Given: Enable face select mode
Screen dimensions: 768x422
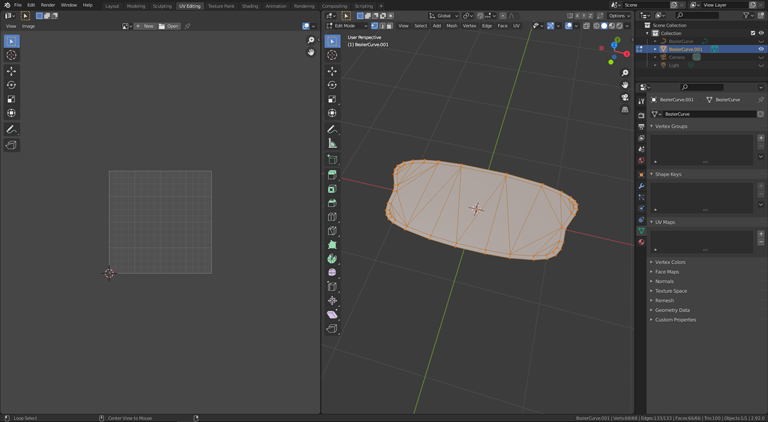Looking at the screenshot, I should [389, 26].
